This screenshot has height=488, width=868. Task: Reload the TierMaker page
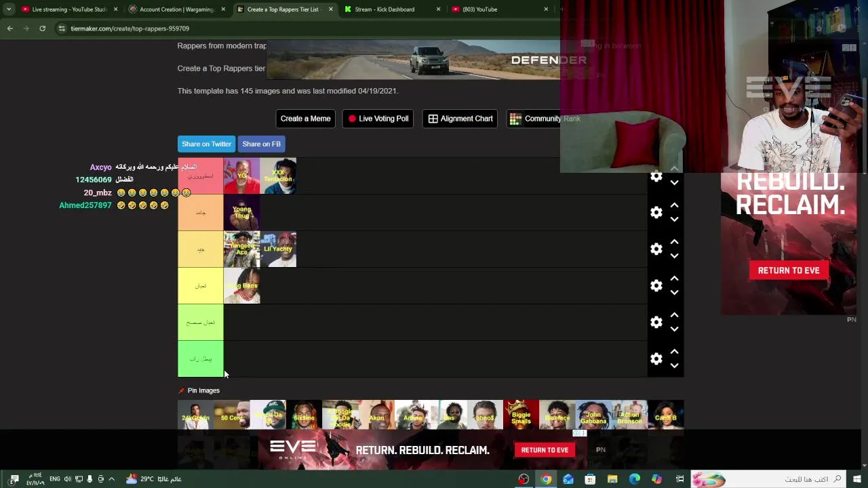tap(42, 28)
